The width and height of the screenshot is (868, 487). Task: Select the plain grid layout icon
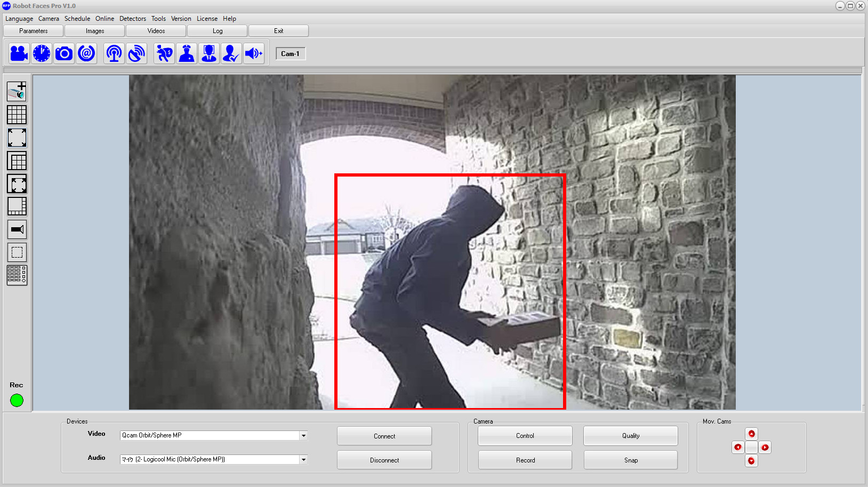click(x=17, y=115)
